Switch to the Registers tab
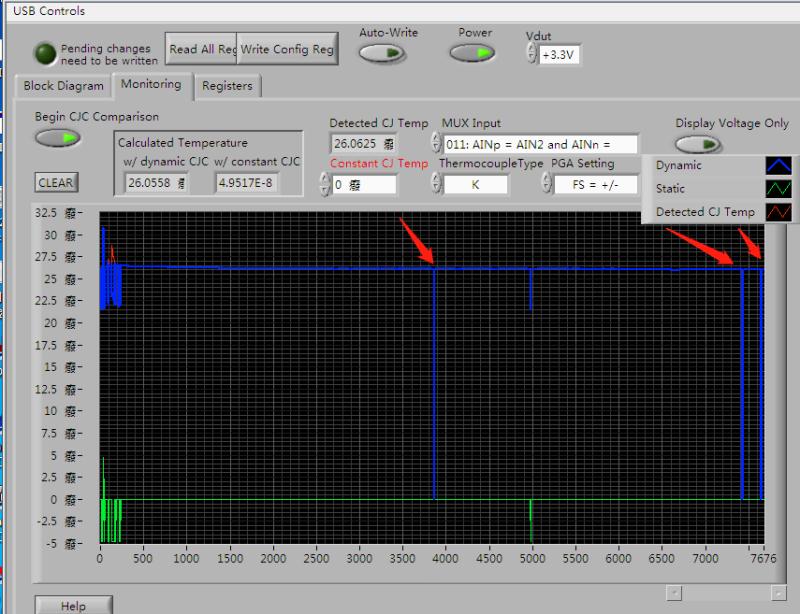Screen dimensions: 800x614 coord(227,86)
